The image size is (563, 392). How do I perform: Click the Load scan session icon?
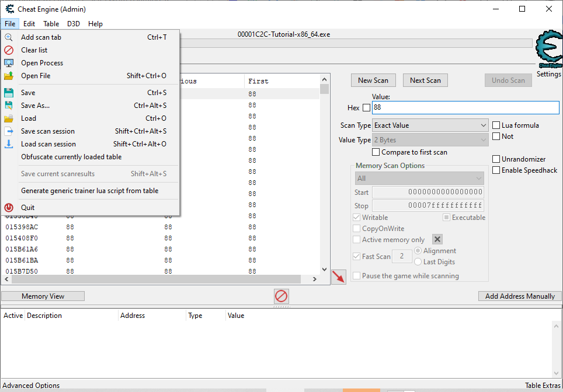click(9, 144)
